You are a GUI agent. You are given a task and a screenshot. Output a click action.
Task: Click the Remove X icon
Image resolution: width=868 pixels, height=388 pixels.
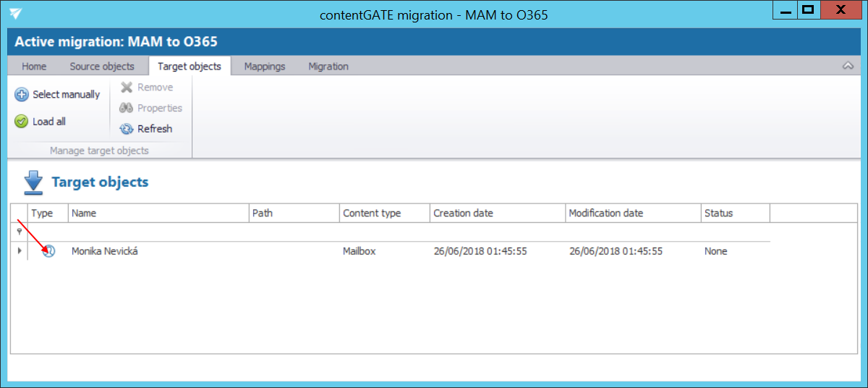127,88
